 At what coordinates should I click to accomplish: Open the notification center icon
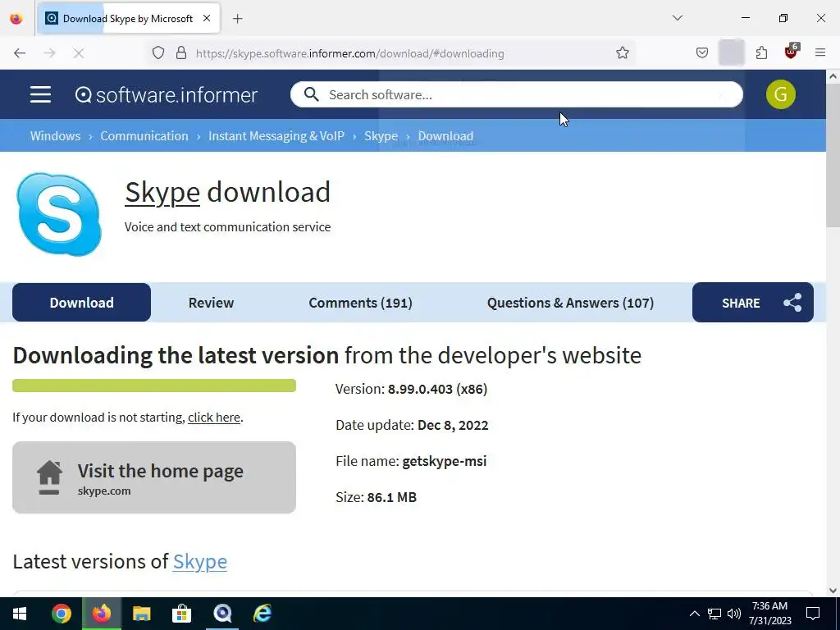point(813,614)
